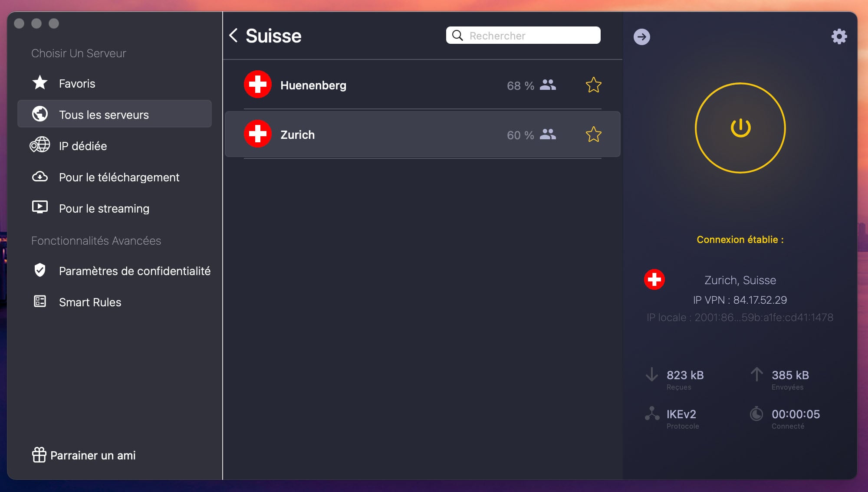This screenshot has width=868, height=492.
Task: Click the Swiss flag beside Zurich
Action: click(258, 134)
